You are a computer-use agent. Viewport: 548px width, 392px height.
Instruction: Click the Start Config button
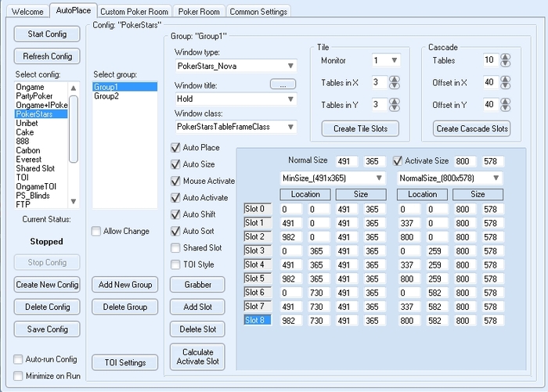(47, 34)
